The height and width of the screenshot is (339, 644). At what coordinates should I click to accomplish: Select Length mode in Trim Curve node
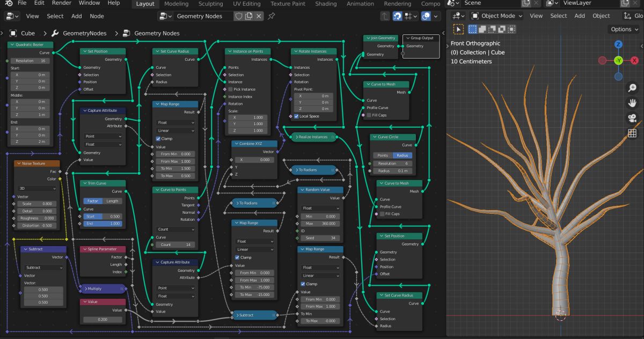click(x=112, y=201)
